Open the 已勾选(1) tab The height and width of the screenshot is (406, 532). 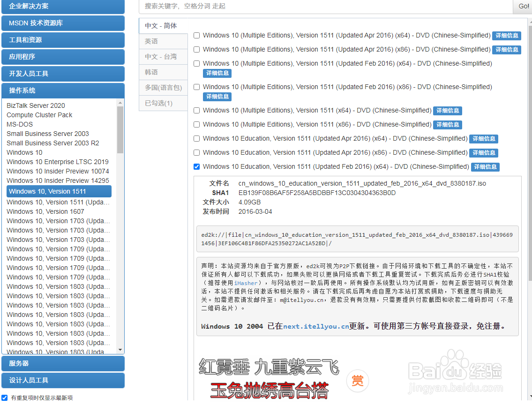[163, 103]
